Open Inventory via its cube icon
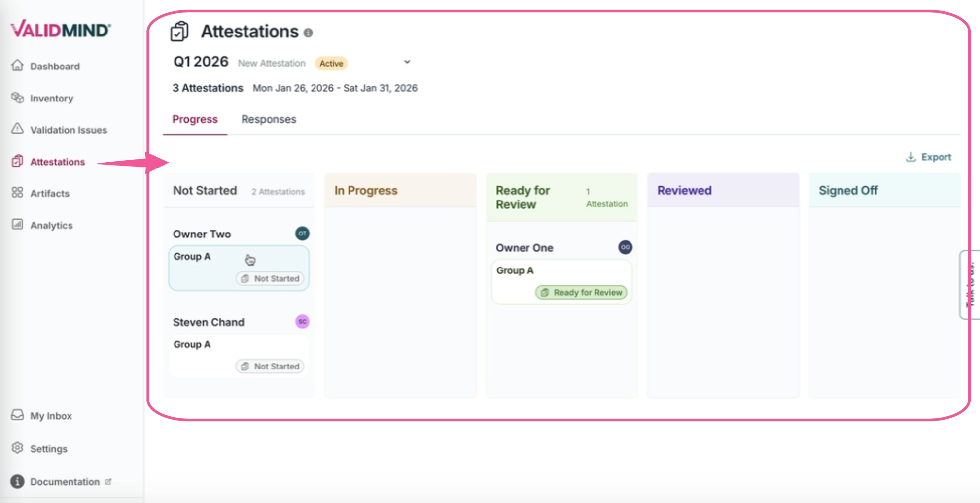Image resolution: width=980 pixels, height=503 pixels. (x=17, y=98)
